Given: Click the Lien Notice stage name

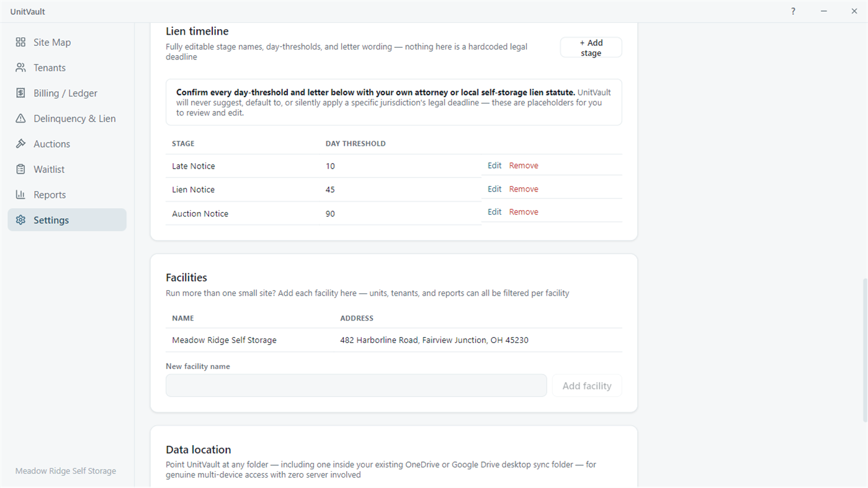Looking at the screenshot, I should point(194,190).
